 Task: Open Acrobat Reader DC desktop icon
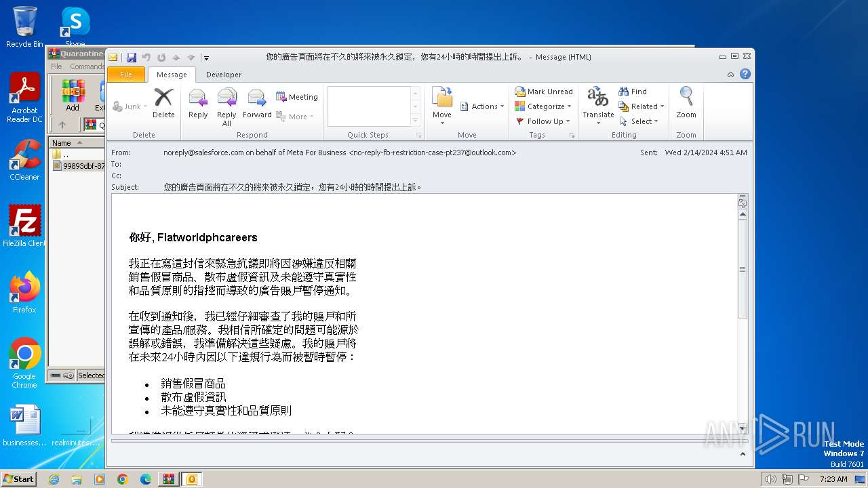(24, 98)
